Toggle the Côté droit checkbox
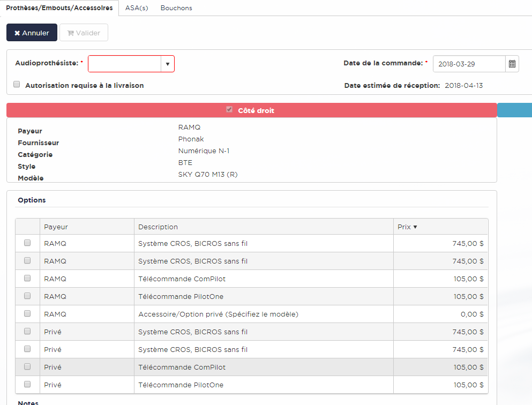The image size is (532, 405). tap(229, 110)
